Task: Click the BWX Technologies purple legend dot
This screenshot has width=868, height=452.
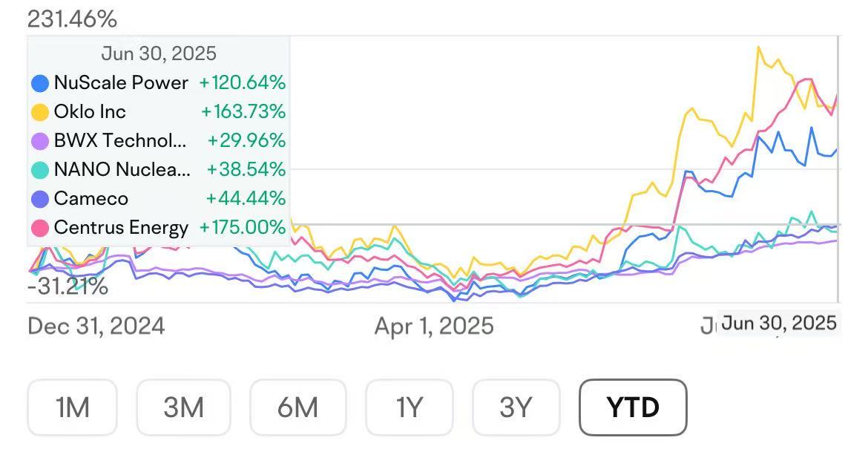Action: [x=40, y=141]
